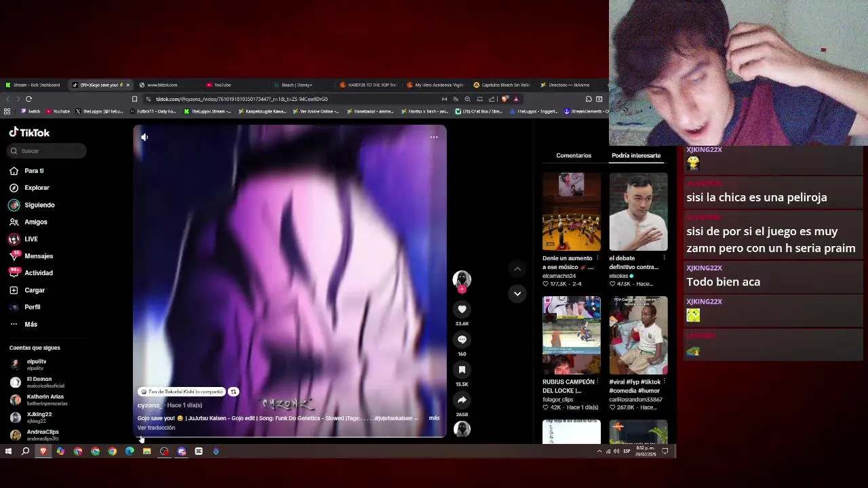Viewport: 868px width, 488px height.
Task: Click 'Ver traducción' under the caption
Action: click(x=156, y=428)
